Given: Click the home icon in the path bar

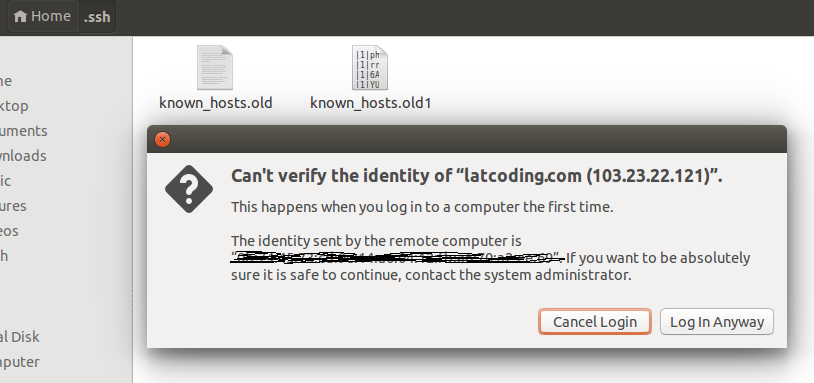Looking at the screenshot, I should (20, 17).
